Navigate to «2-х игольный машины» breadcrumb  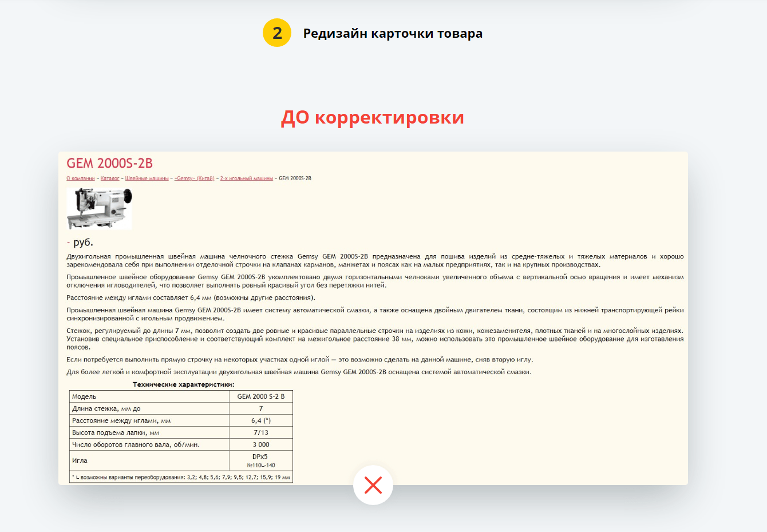click(x=247, y=178)
